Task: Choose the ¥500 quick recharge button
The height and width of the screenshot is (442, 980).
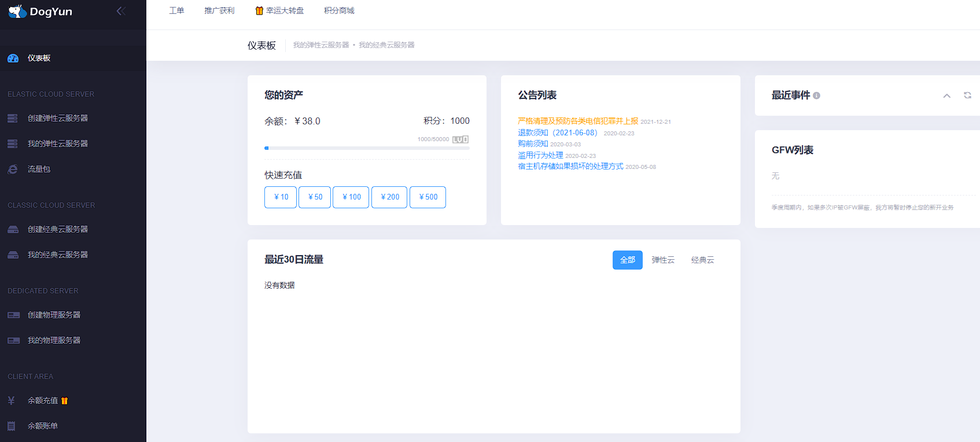Action: pos(428,197)
